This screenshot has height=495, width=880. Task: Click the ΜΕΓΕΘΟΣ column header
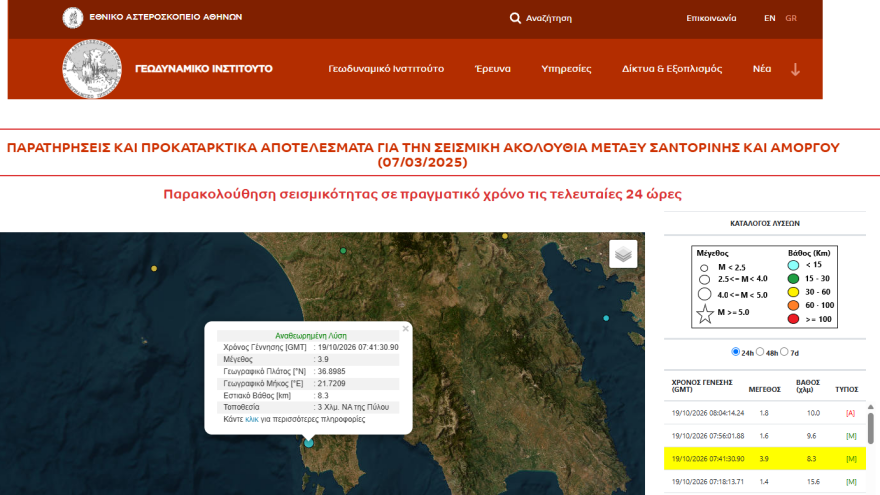764,389
